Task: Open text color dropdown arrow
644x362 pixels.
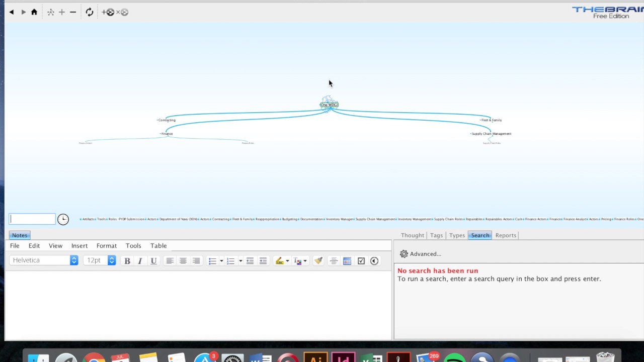Action: (x=305, y=261)
